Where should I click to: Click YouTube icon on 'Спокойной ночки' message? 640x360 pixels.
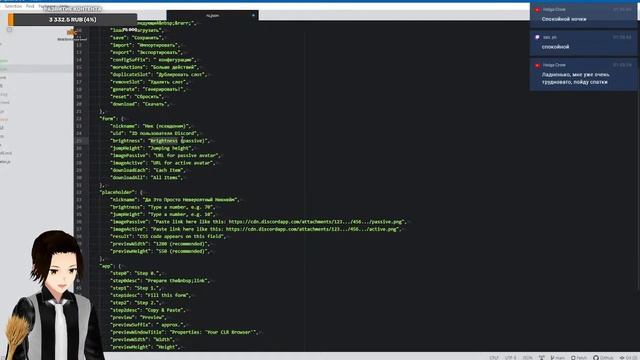537,9
